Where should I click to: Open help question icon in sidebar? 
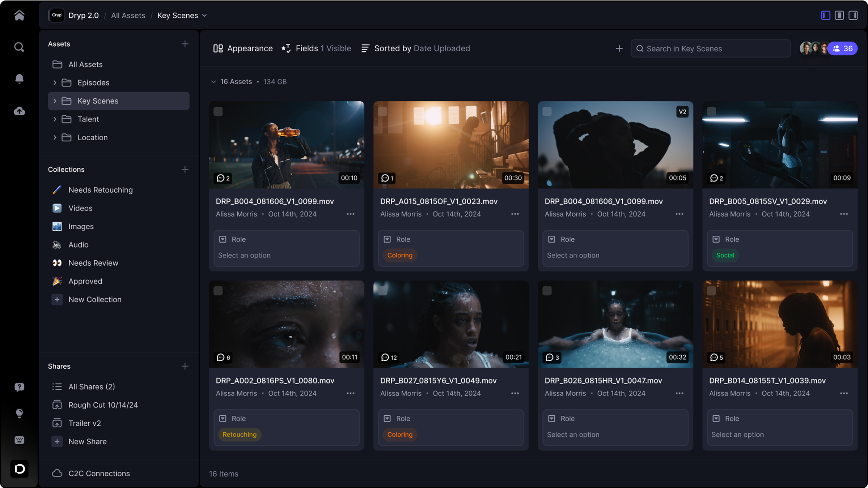point(19,387)
